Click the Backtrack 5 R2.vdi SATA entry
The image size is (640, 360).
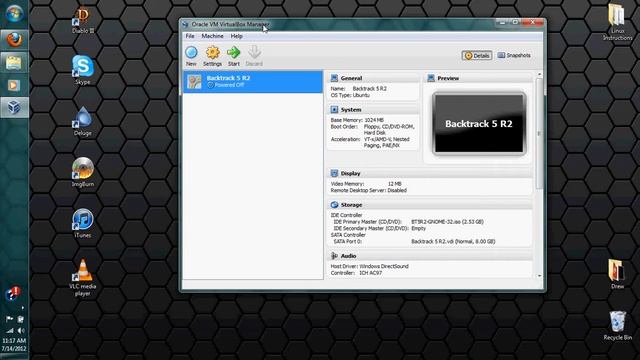pyautogui.click(x=453, y=241)
